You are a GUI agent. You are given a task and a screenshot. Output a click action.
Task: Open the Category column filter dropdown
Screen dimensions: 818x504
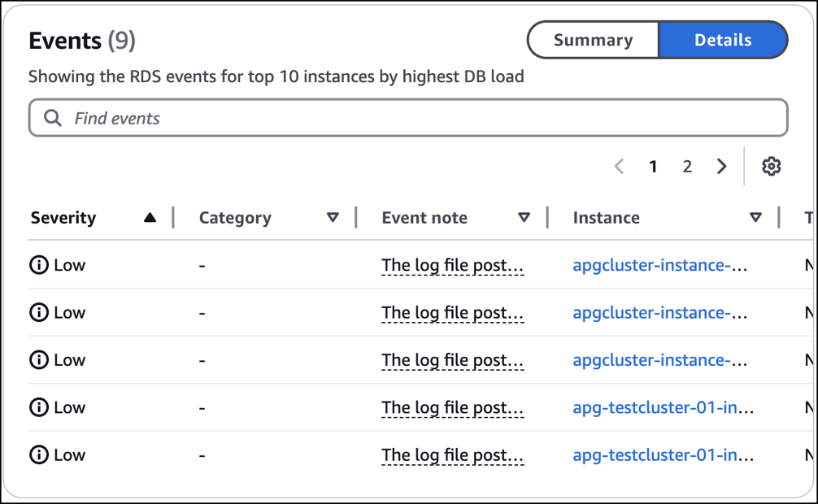333,217
